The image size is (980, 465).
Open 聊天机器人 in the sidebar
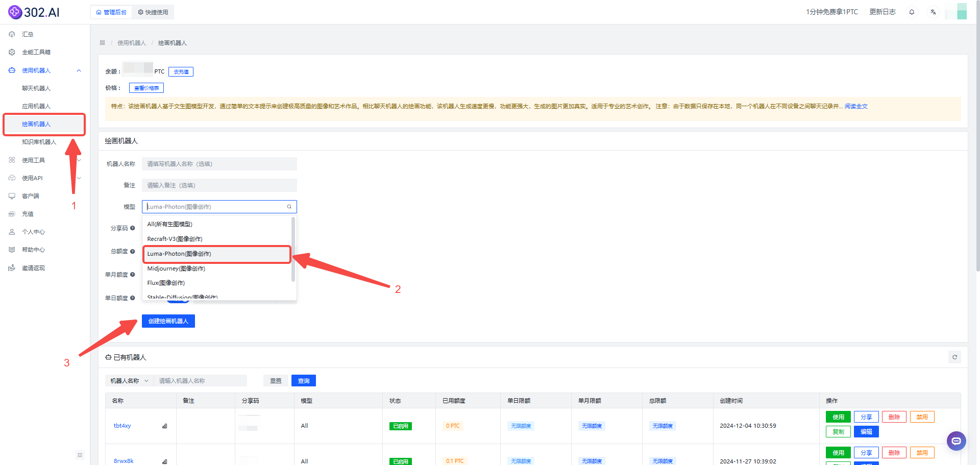[x=36, y=88]
